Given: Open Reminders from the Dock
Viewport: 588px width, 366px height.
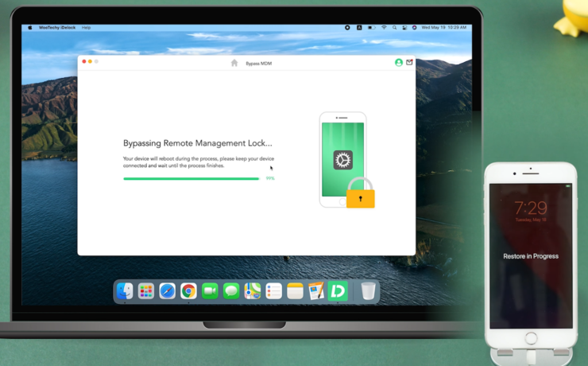Looking at the screenshot, I should click(274, 291).
